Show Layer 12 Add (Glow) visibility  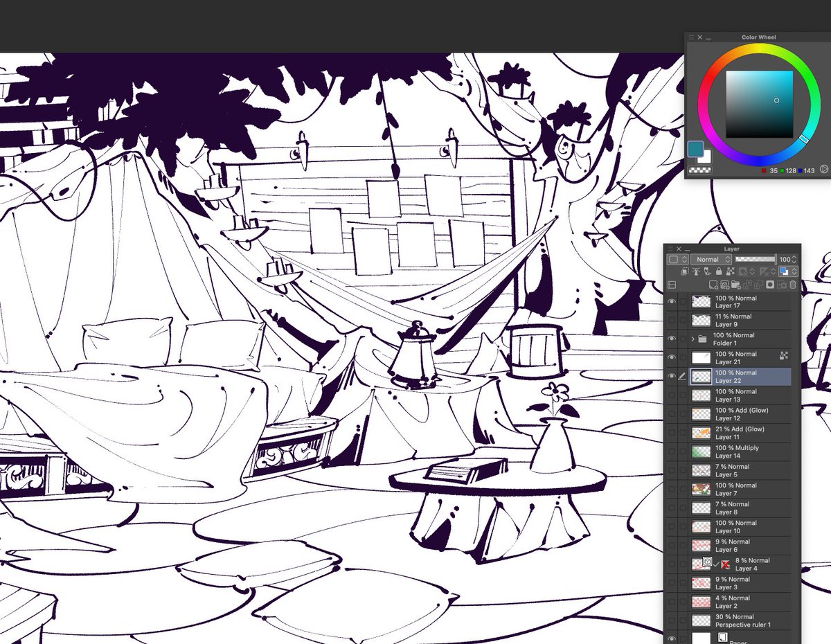point(671,414)
